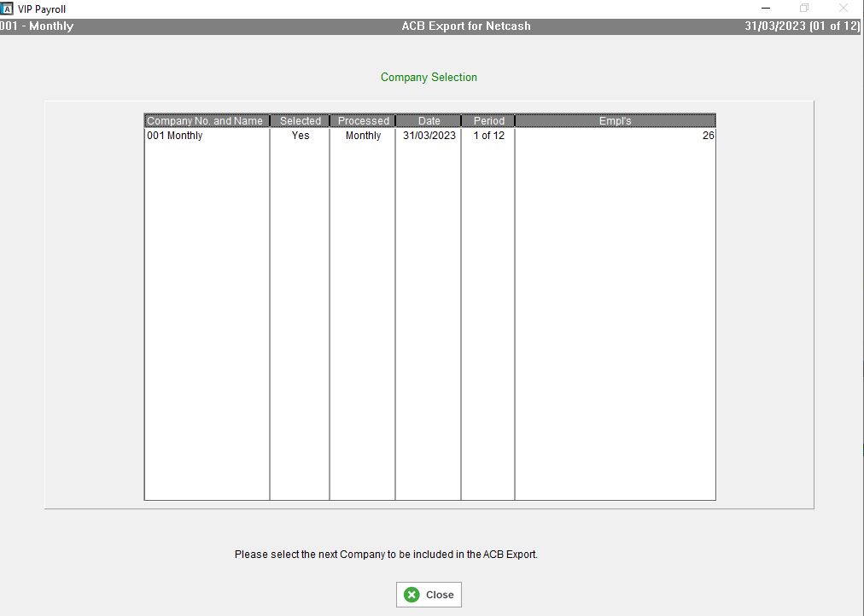Click the 'Empl's' column header
Image resolution: width=864 pixels, height=616 pixels.
(x=616, y=120)
